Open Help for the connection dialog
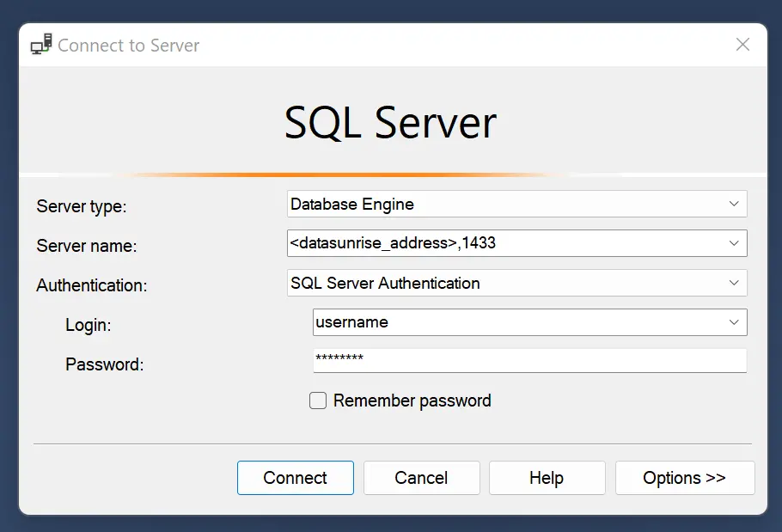 click(547, 478)
